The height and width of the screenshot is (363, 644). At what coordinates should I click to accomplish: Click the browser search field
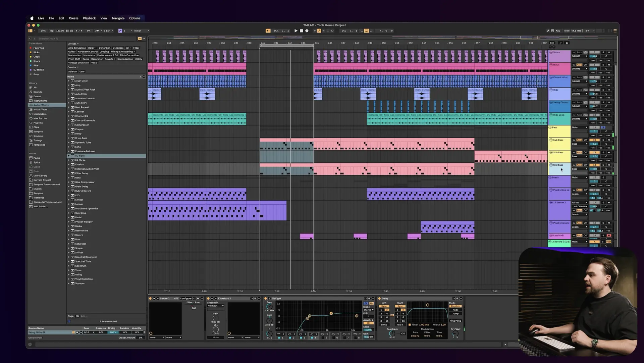tap(87, 39)
